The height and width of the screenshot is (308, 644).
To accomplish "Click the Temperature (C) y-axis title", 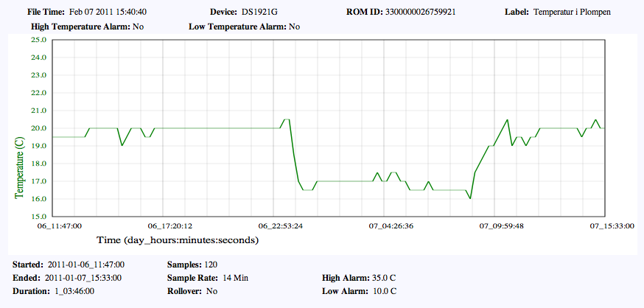I will (20, 164).
